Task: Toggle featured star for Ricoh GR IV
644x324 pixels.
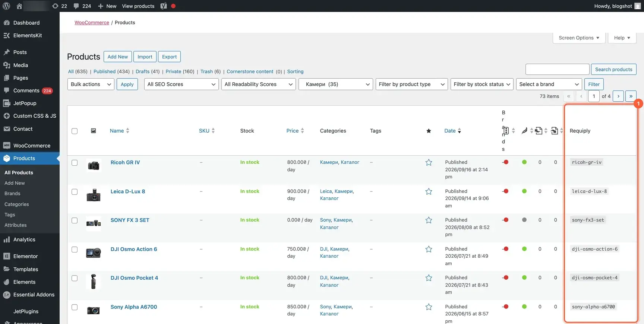Action: point(429,162)
